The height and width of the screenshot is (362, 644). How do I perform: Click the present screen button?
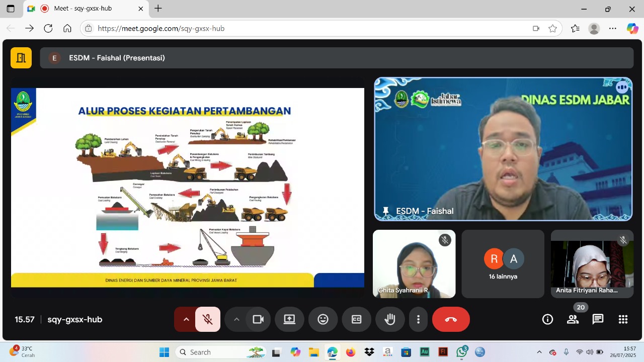click(289, 319)
